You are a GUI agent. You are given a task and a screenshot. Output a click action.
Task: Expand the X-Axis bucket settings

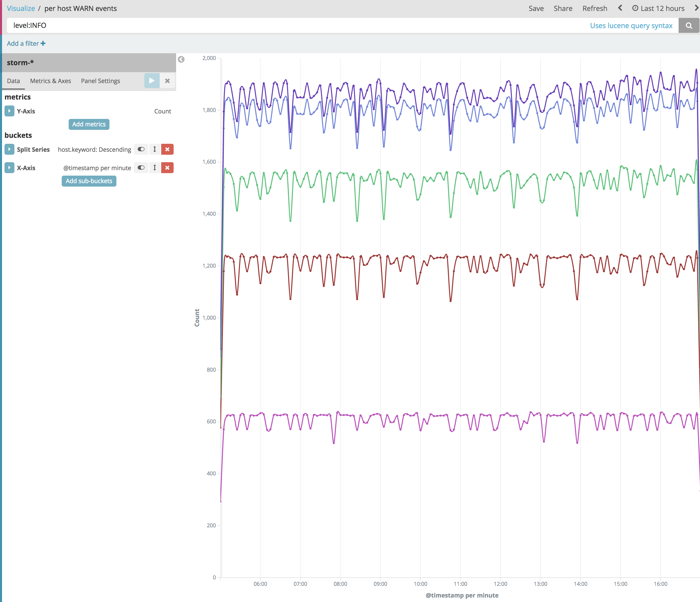tap(9, 168)
